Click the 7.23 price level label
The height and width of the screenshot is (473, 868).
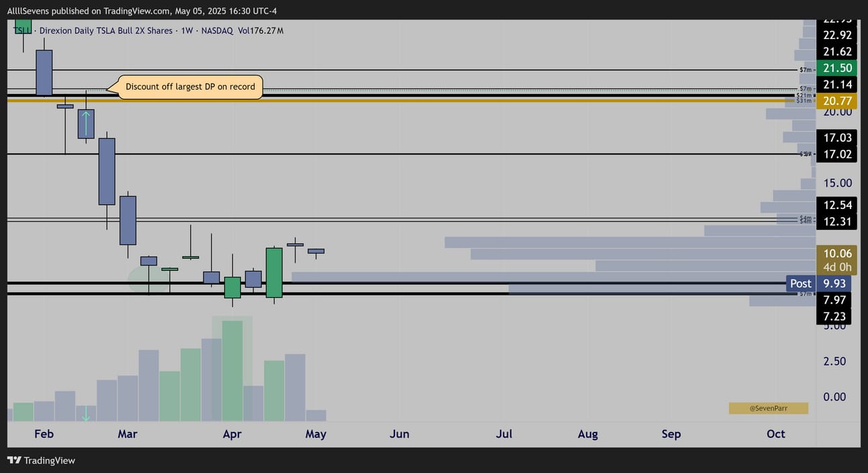[x=833, y=316]
